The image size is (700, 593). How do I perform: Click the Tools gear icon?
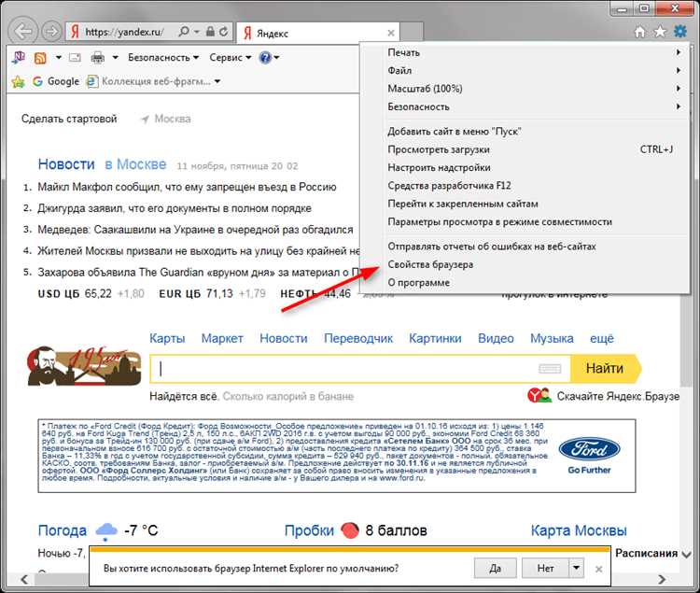click(x=680, y=31)
